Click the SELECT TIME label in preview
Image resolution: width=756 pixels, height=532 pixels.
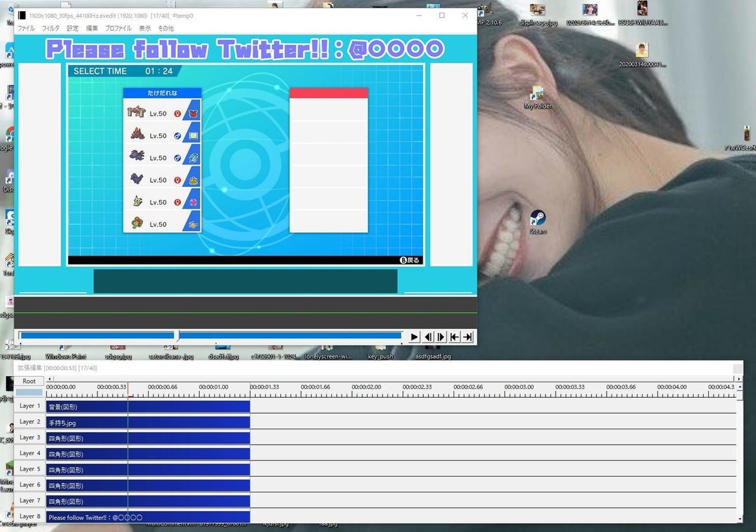coord(100,71)
